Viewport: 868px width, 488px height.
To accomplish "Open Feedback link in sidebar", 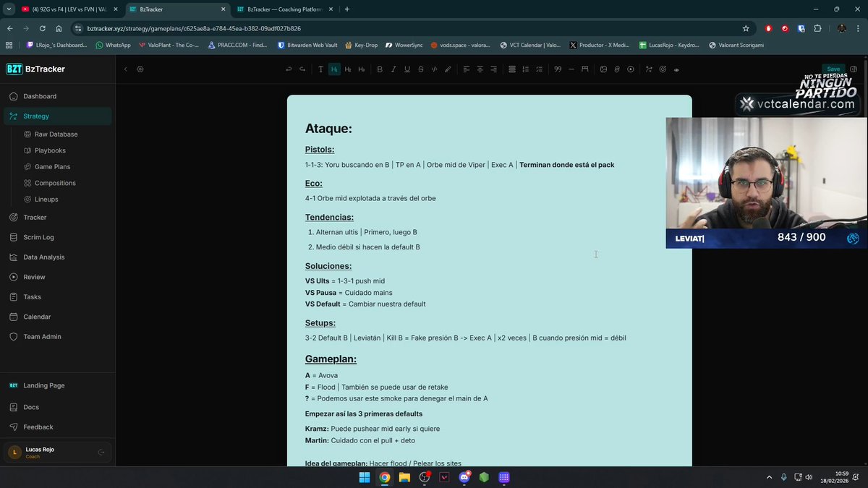I will 58,427.
